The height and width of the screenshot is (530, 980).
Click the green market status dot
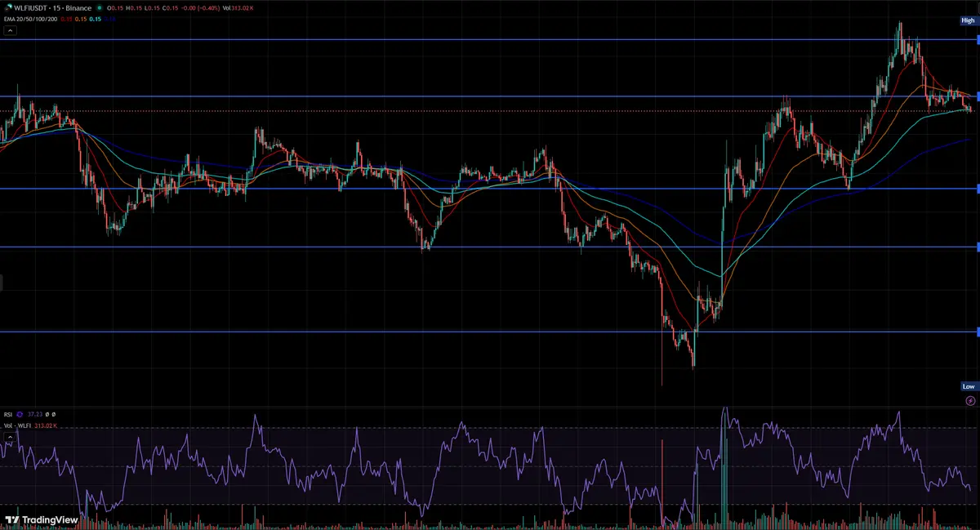[100, 8]
